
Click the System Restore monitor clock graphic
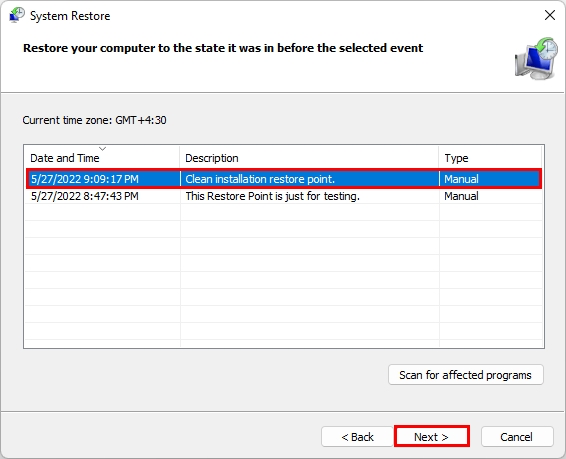536,58
